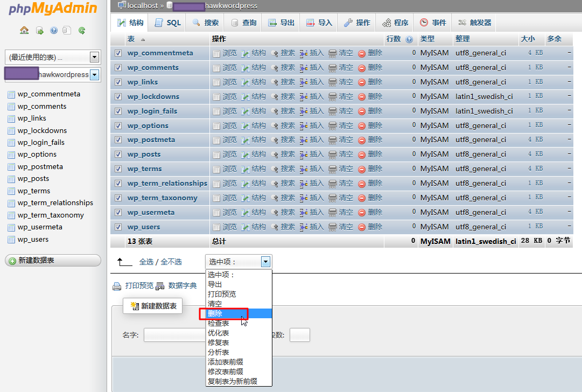582x392 pixels.
Task: Choose 删除 from the dropdown list
Action: tap(239, 314)
